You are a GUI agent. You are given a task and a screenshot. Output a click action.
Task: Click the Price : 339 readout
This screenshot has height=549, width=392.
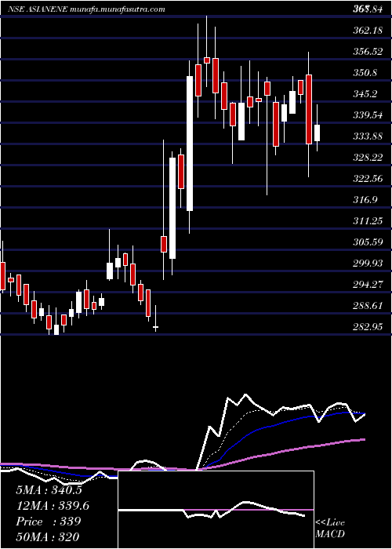49,522
